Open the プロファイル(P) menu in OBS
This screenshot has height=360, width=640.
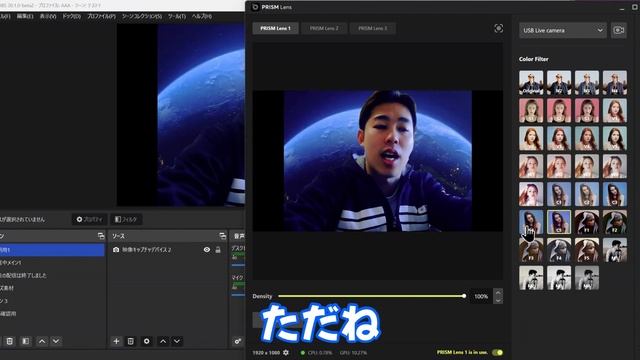click(101, 16)
